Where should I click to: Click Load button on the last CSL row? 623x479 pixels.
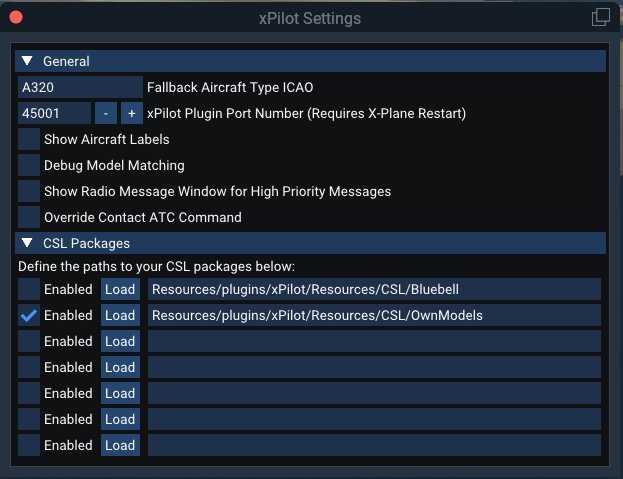pyautogui.click(x=120, y=445)
